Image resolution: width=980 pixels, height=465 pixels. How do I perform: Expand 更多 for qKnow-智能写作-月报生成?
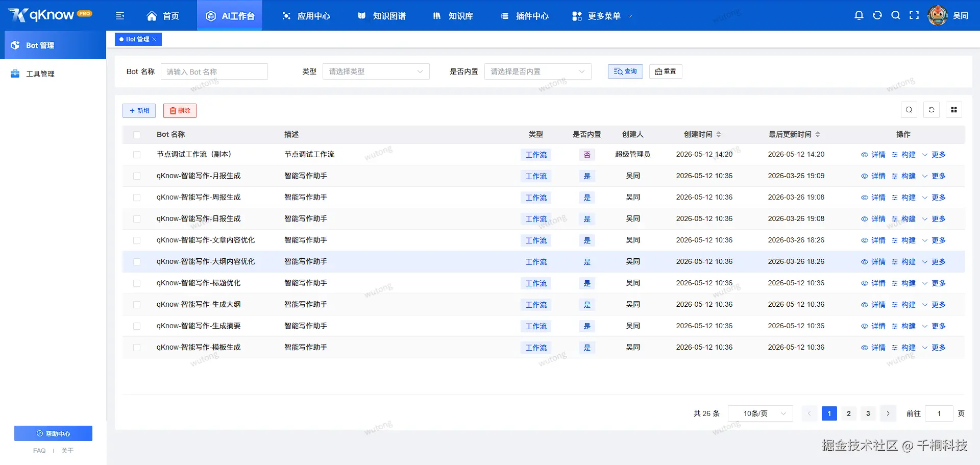tap(934, 176)
